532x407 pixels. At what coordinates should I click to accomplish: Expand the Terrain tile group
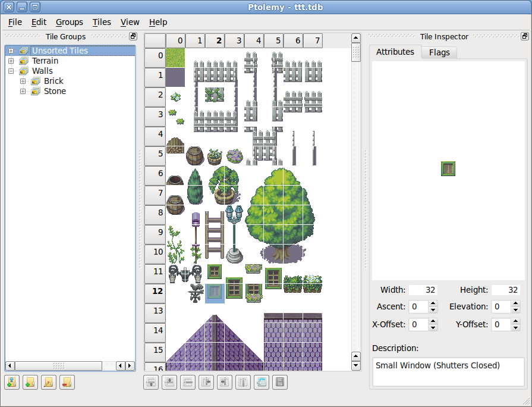[11, 61]
